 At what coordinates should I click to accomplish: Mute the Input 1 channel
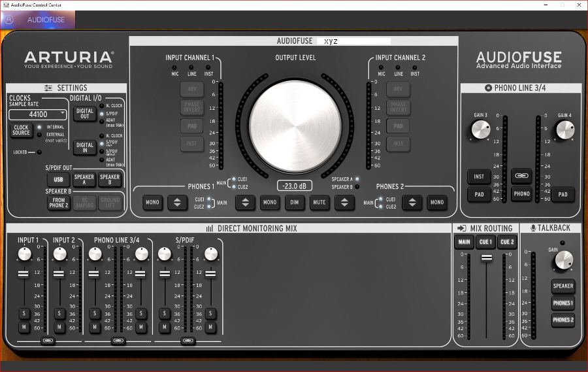point(24,327)
